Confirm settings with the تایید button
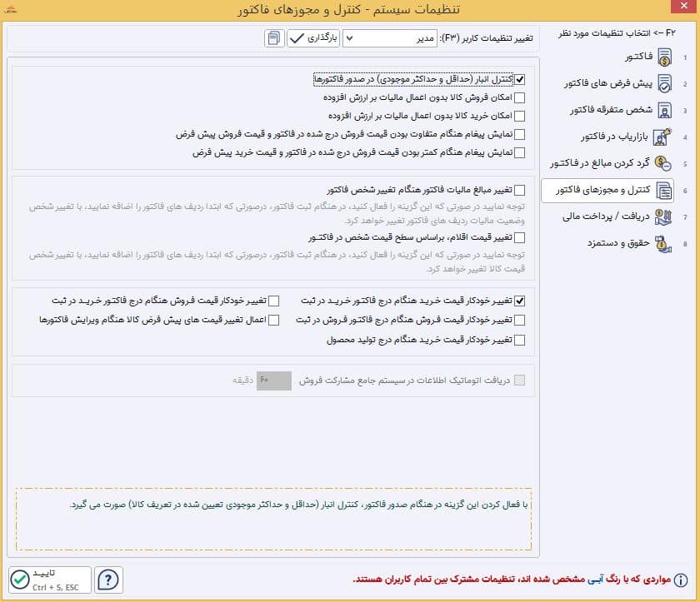Viewport: 700px width, 602px height. tap(49, 580)
